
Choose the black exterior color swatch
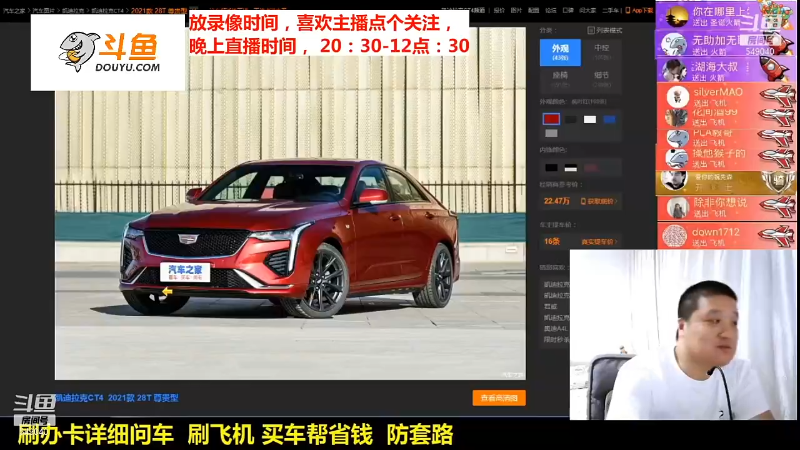pos(570,119)
